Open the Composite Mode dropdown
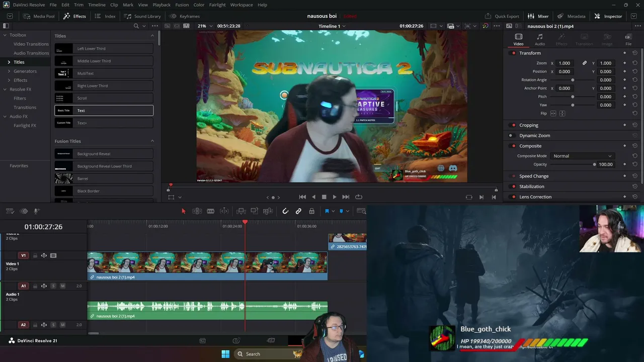644x362 pixels. click(x=582, y=156)
